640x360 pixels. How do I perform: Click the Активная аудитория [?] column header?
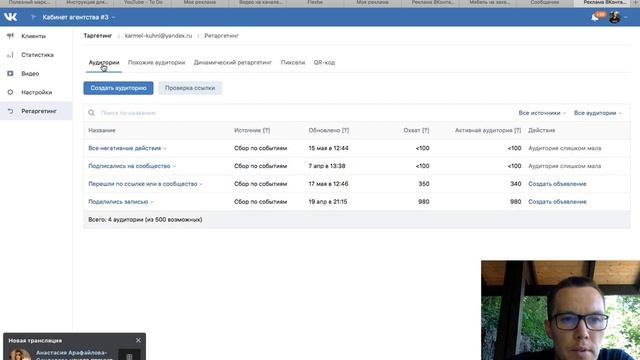tap(488, 131)
